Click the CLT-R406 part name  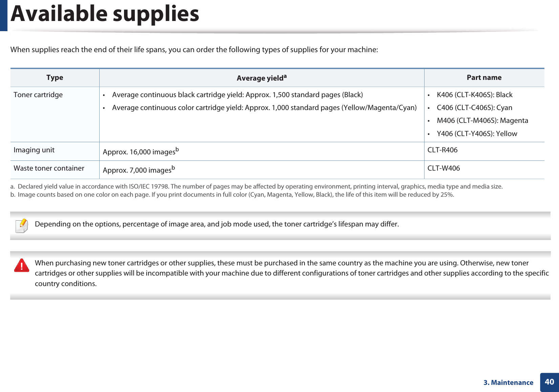tap(442, 150)
